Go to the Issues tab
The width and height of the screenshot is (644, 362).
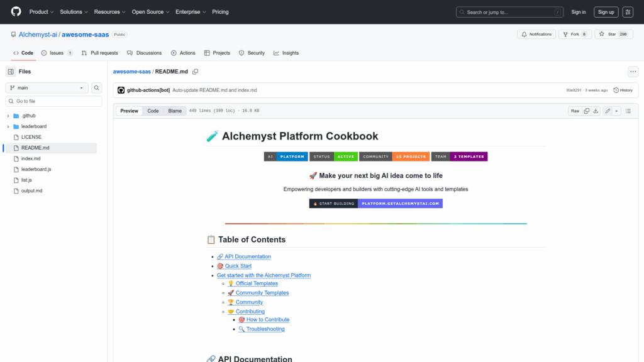click(x=57, y=53)
